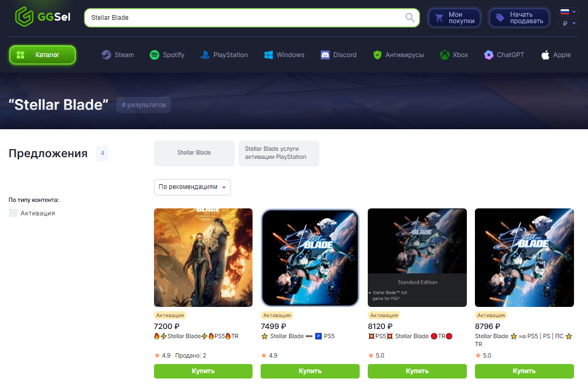The width and height of the screenshot is (588, 385).
Task: Open the Discord category
Action: click(339, 55)
